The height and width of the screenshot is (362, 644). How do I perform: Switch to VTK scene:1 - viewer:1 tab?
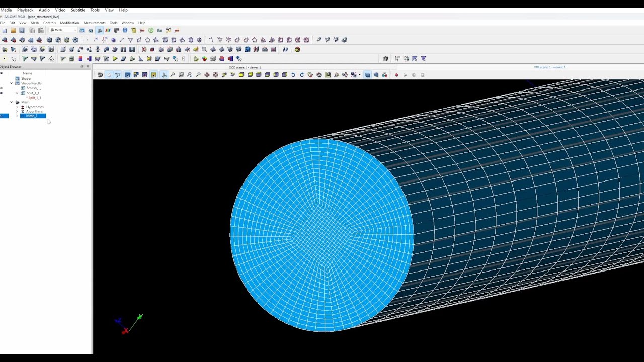pyautogui.click(x=549, y=67)
